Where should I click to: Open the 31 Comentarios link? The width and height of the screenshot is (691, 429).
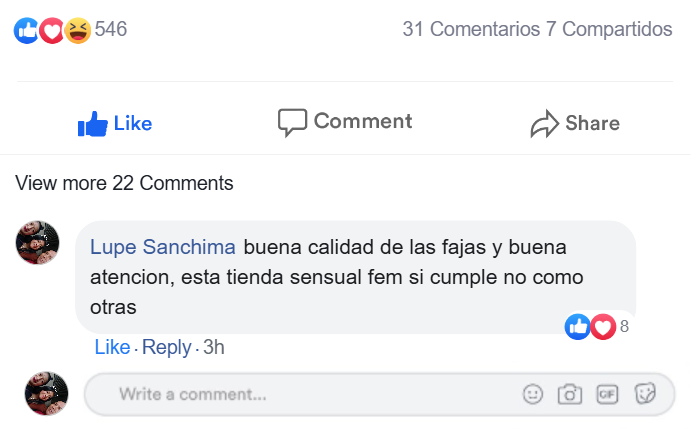(x=471, y=30)
